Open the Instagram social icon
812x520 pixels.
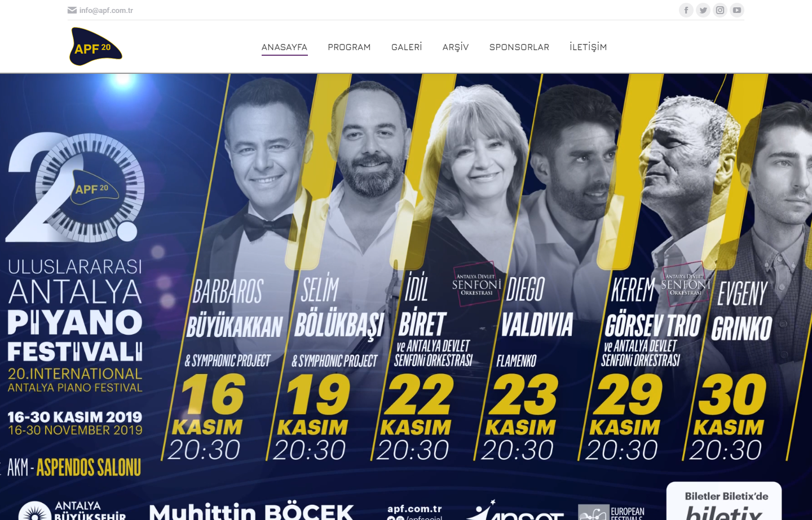720,10
